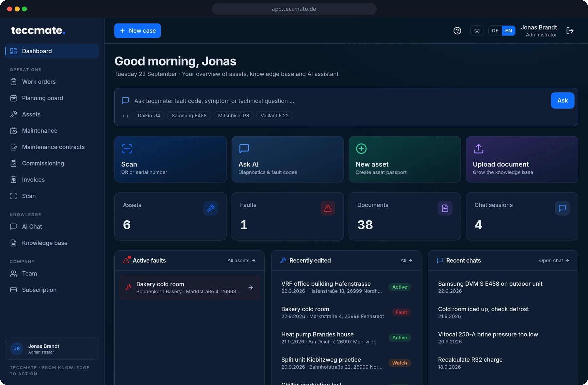Click the blue Ask button
Image resolution: width=588 pixels, height=385 pixels.
click(563, 101)
